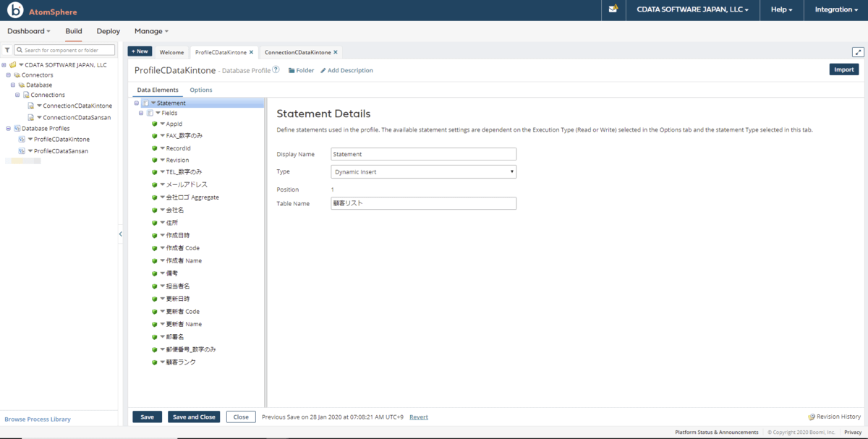Select the Data Elements tab
Viewport: 868px width, 439px height.
[x=158, y=90]
